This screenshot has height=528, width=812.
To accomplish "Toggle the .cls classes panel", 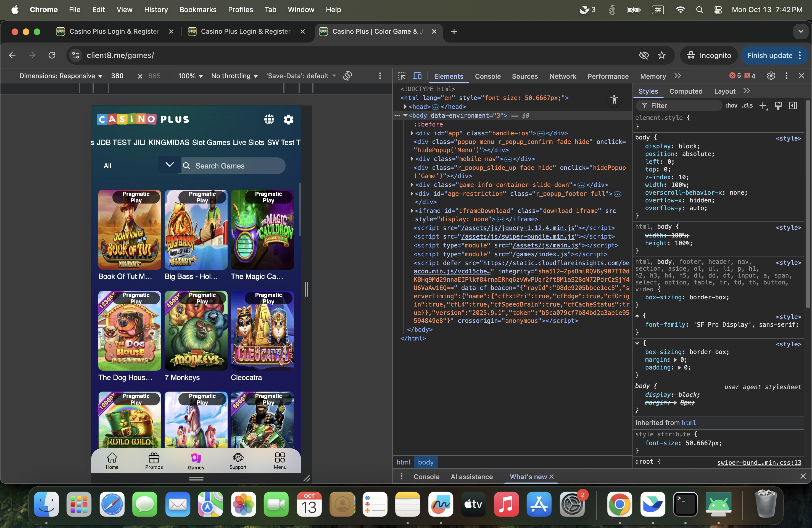I will point(748,106).
